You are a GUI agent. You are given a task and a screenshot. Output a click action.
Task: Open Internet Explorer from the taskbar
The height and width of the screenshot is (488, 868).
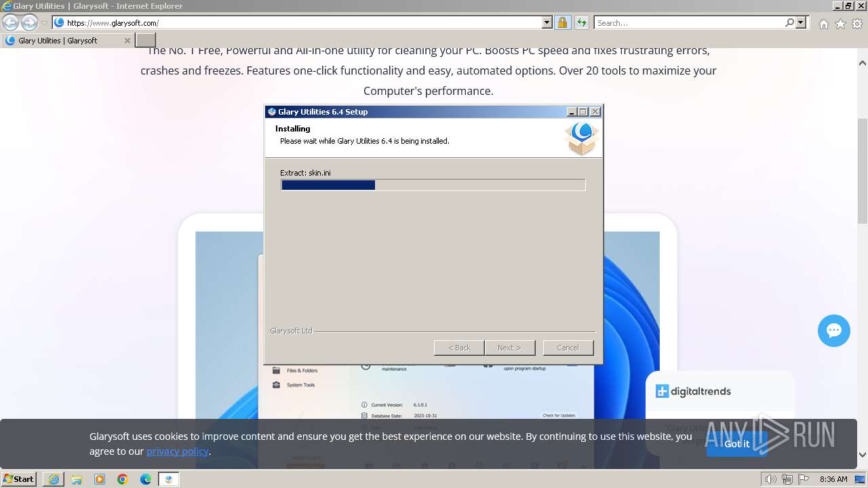point(54,479)
